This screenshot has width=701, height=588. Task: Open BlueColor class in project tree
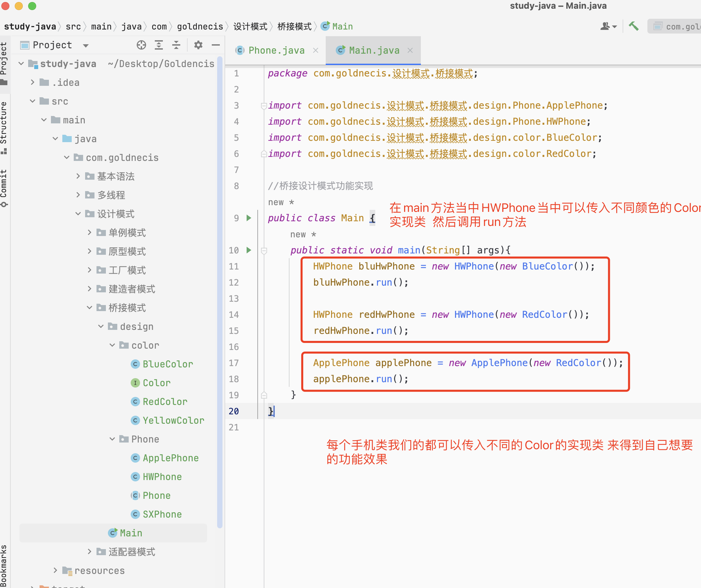pyautogui.click(x=162, y=364)
